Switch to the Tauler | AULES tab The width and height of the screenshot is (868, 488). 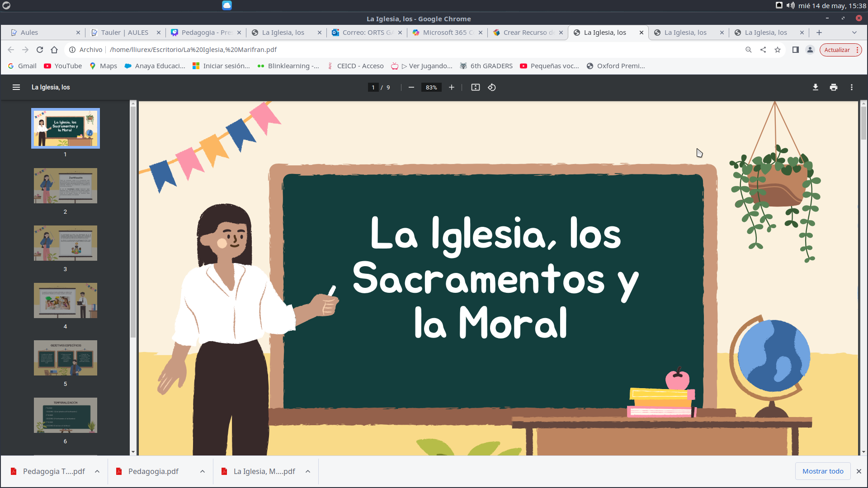click(x=125, y=33)
